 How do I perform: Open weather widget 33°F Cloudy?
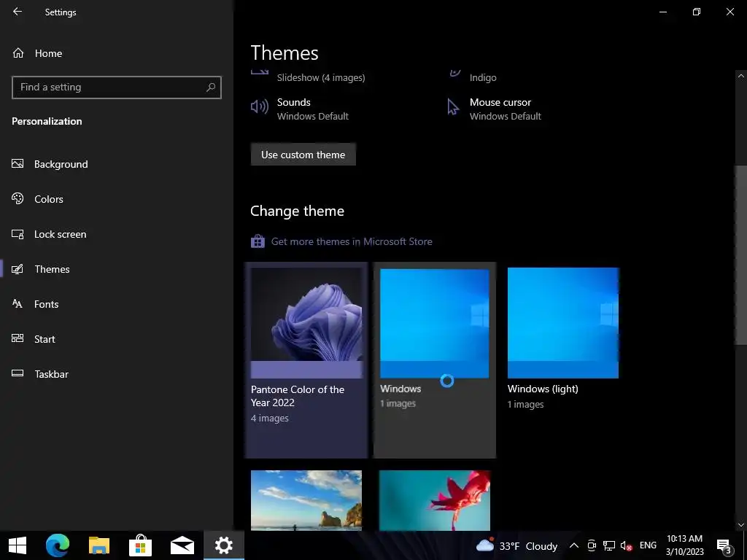coord(517,545)
